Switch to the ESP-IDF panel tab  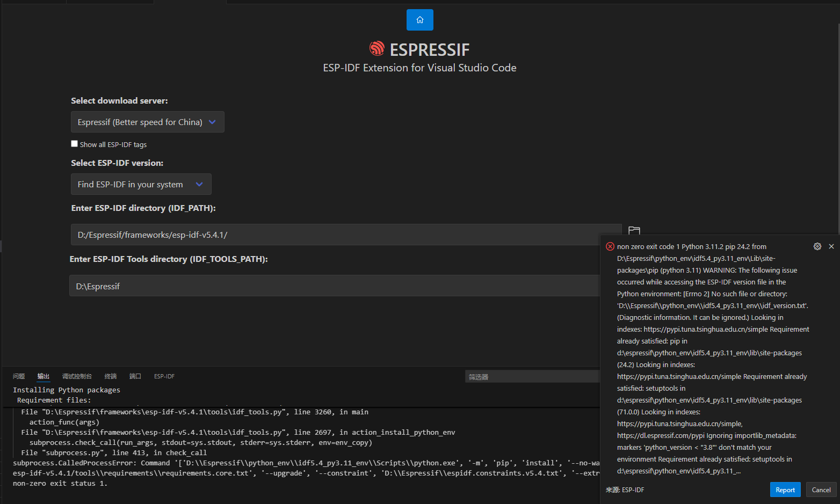(x=164, y=376)
